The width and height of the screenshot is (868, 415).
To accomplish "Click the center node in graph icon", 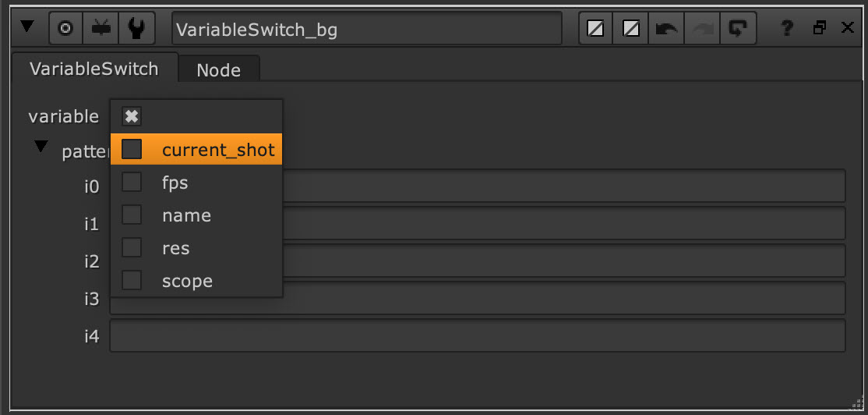I will tap(66, 28).
